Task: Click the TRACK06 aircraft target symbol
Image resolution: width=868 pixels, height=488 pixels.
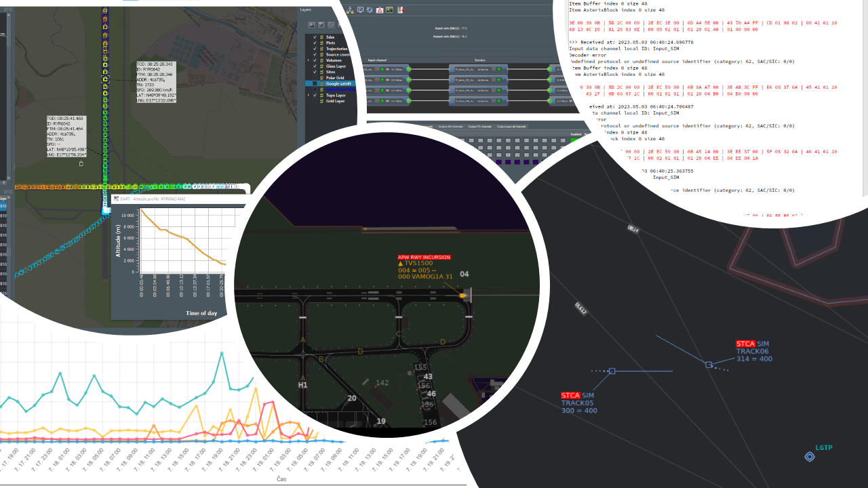Action: click(709, 365)
